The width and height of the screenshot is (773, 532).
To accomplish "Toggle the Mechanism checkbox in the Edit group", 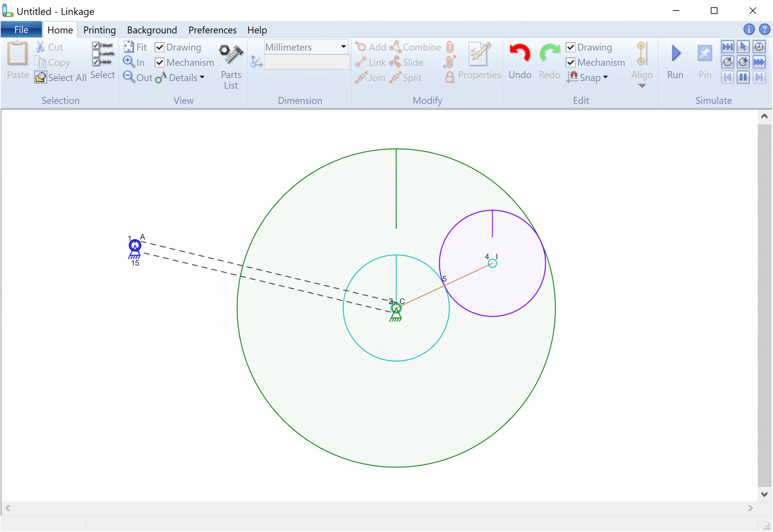I will coord(571,62).
